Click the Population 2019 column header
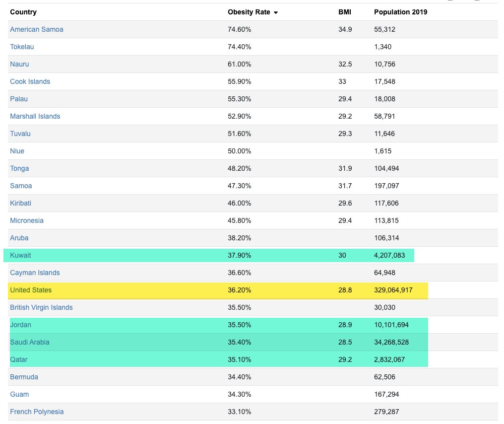504x424 pixels. coord(400,12)
